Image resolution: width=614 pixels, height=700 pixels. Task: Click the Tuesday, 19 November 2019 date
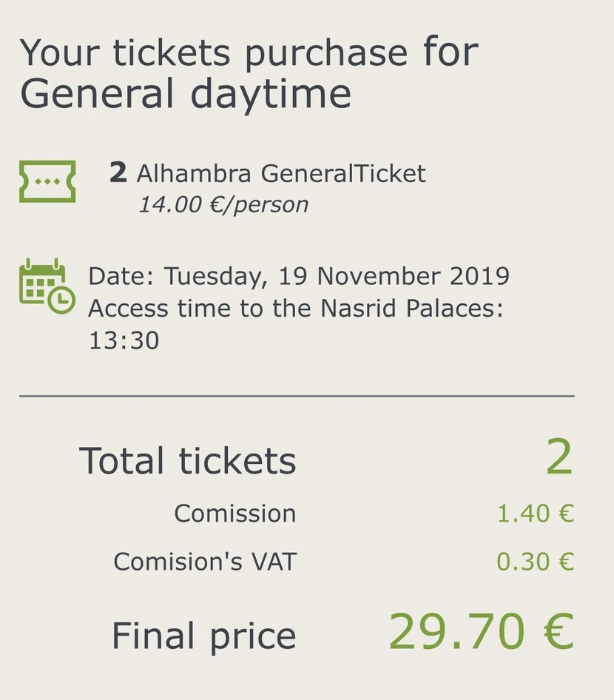pos(337,276)
